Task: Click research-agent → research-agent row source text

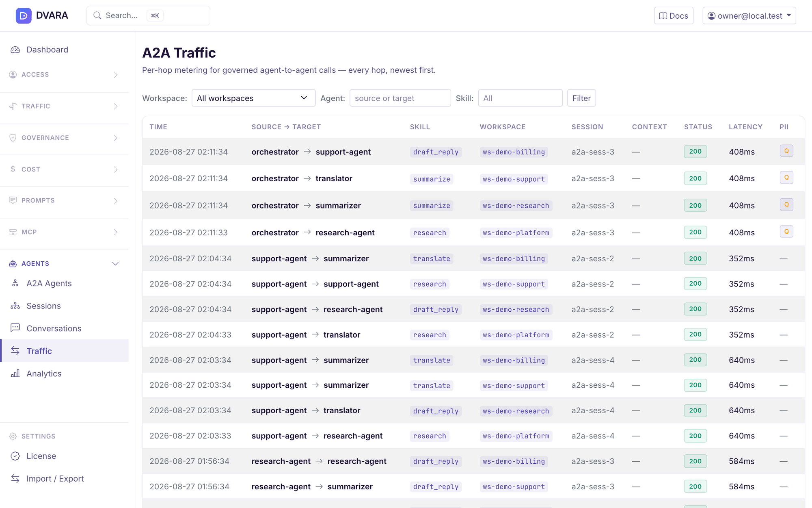Action: [x=281, y=461]
